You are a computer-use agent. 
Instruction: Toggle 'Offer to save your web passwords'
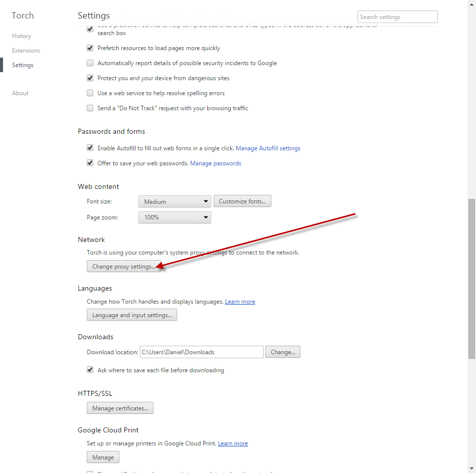(90, 163)
